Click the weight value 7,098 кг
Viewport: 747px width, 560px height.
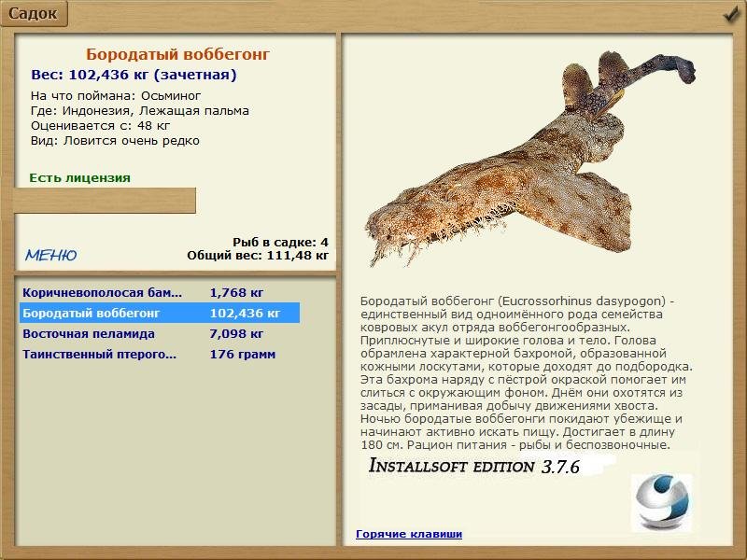pyautogui.click(x=236, y=333)
